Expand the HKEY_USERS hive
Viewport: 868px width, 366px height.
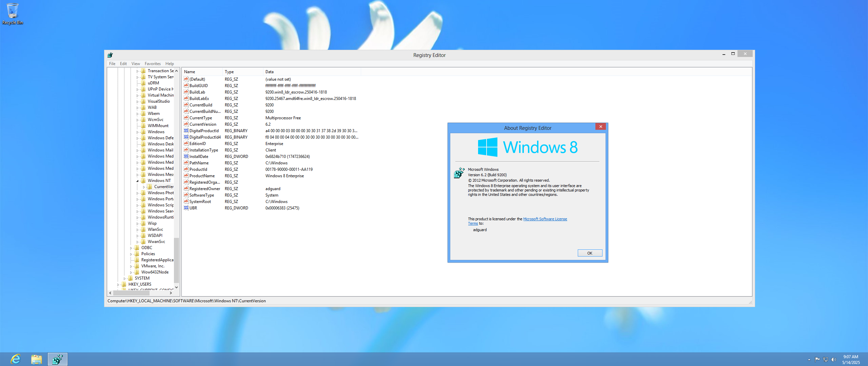[x=118, y=284]
